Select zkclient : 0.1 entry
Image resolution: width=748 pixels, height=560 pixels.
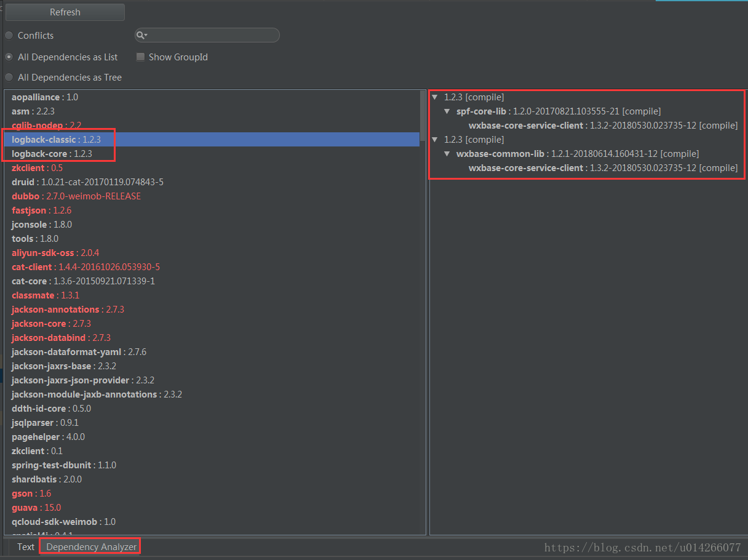click(37, 451)
